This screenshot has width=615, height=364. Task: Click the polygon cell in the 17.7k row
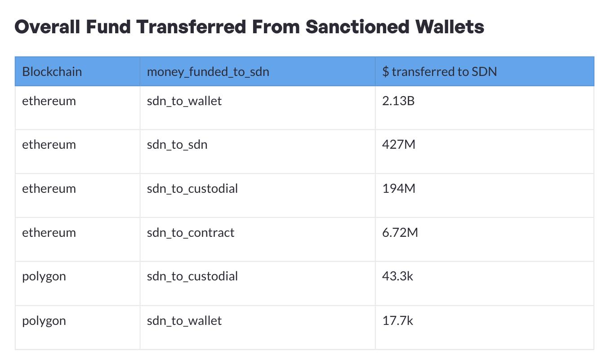44,321
